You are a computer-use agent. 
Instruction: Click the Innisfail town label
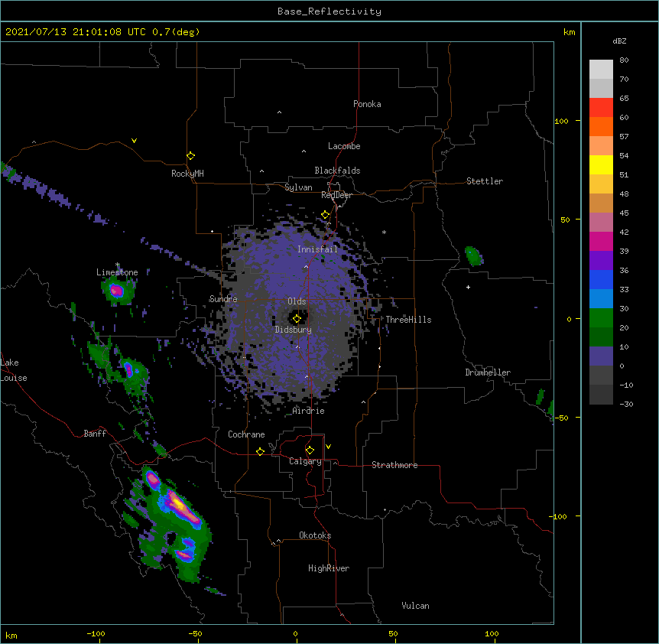coord(317,249)
